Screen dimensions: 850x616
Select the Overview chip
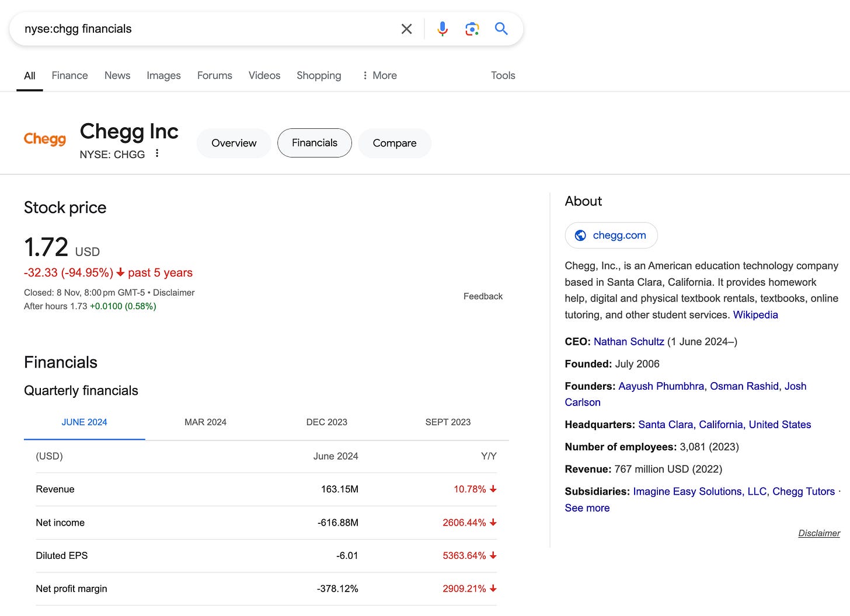234,143
